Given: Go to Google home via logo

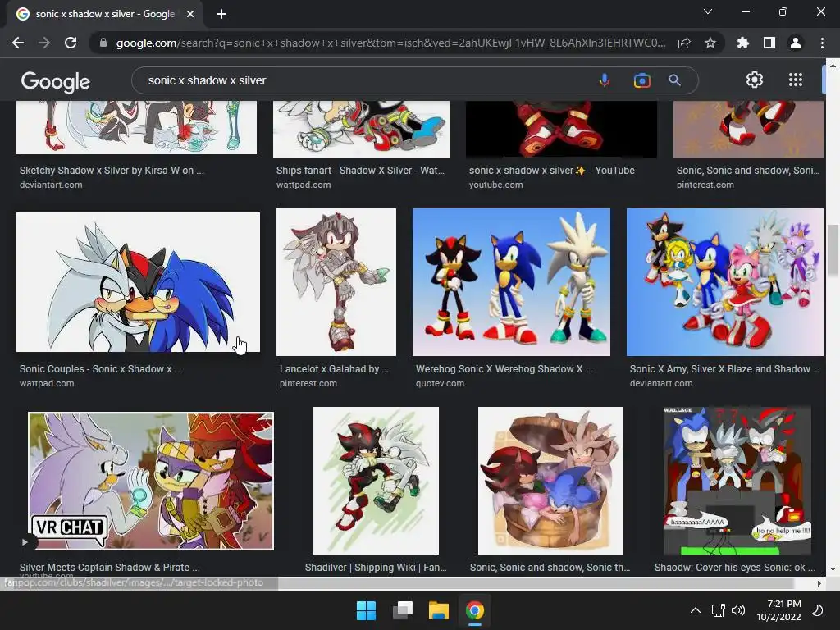Looking at the screenshot, I should [x=56, y=81].
